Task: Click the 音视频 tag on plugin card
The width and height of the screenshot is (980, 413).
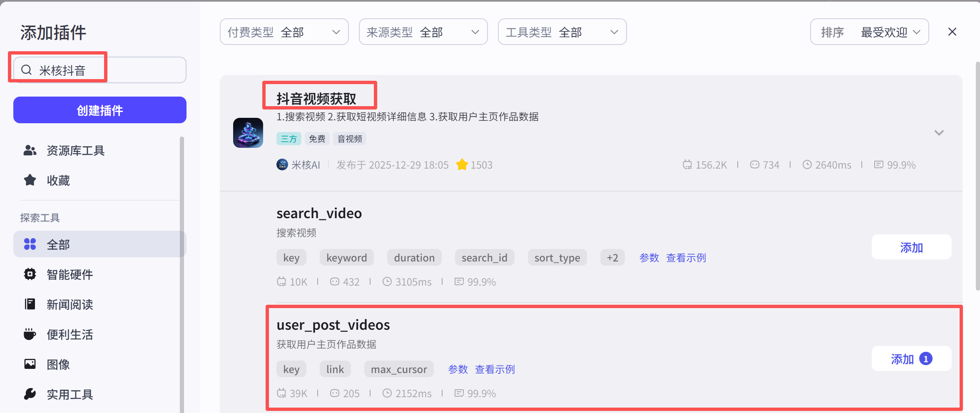Action: click(350, 139)
